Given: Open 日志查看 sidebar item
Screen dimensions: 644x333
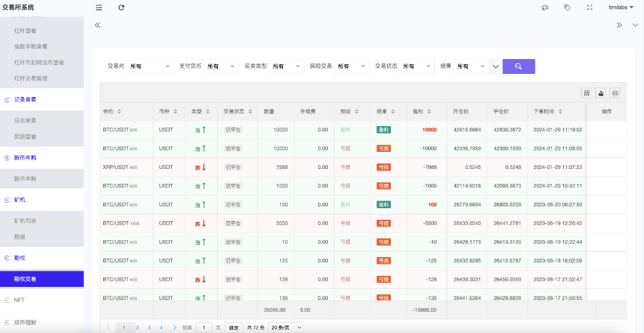Looking at the screenshot, I should click(x=25, y=119).
